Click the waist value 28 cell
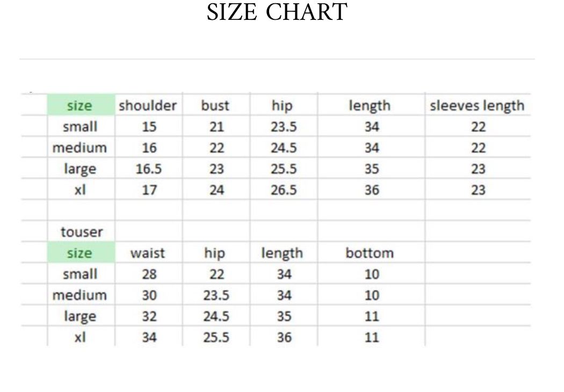 click(x=149, y=274)
